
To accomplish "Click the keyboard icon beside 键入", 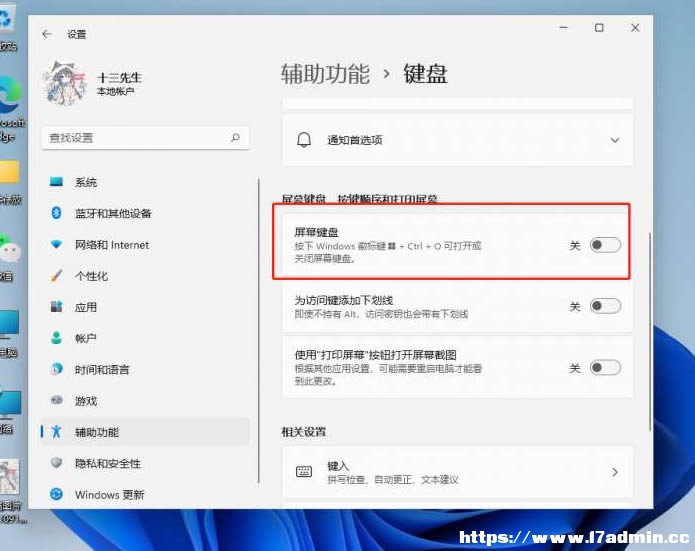I will (304, 472).
